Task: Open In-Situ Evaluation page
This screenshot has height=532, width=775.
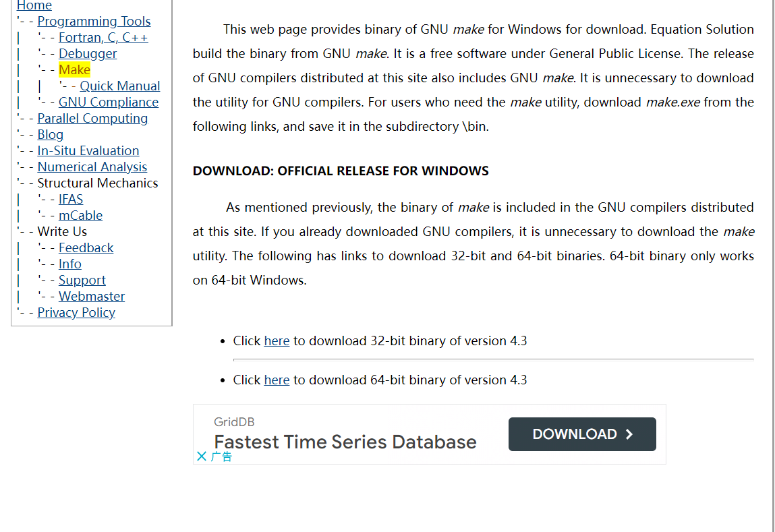Action: 88,151
